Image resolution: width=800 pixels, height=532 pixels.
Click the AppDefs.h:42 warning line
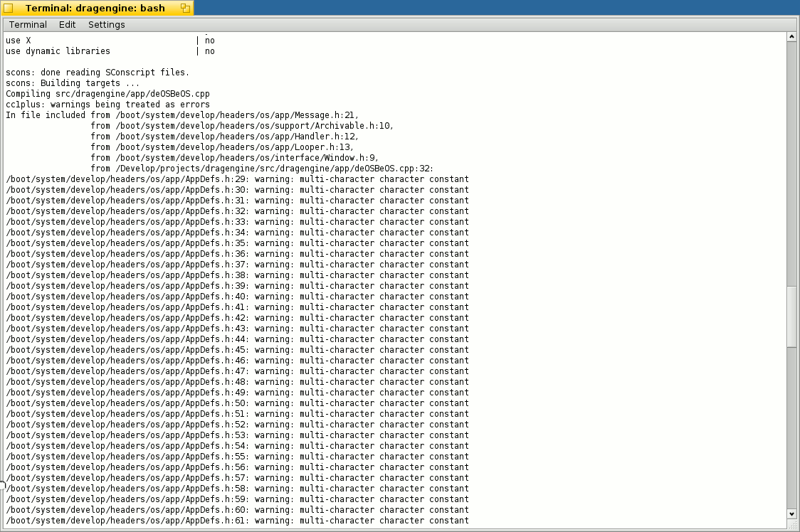coord(237,319)
